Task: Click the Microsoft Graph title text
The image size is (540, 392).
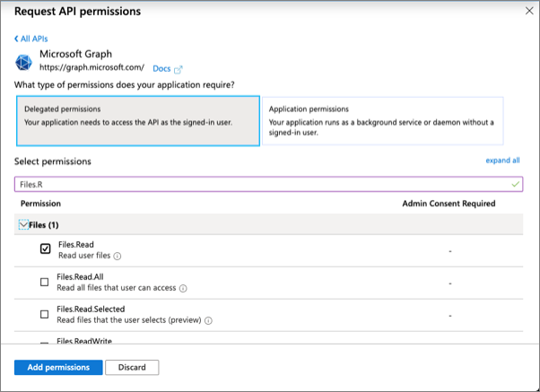Action: pyautogui.click(x=75, y=54)
